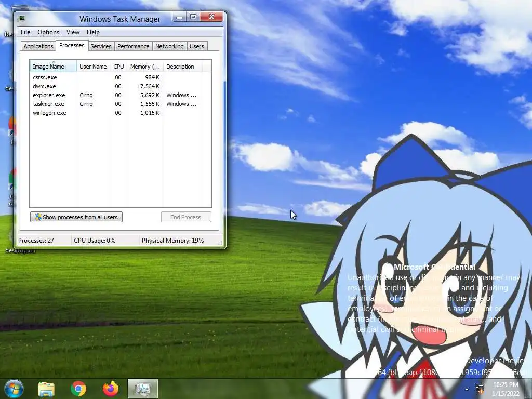Viewport: 532px width, 399px height.
Task: Click the Processes: 27 status entry
Action: (x=36, y=241)
